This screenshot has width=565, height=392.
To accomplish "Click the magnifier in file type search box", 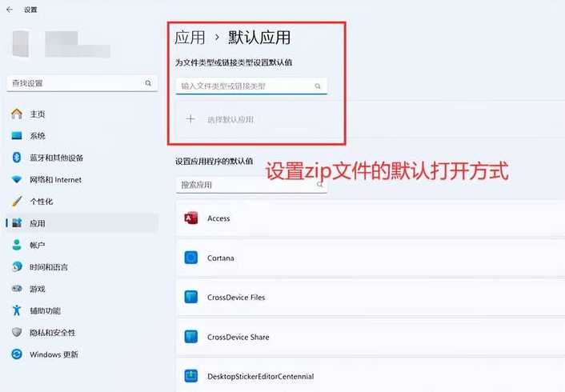I will (318, 86).
